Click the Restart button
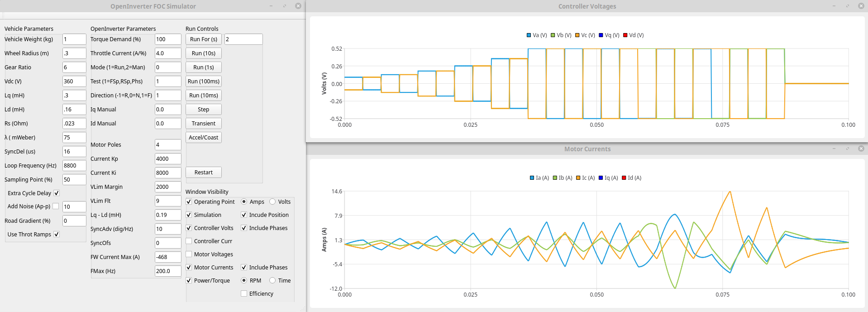Screen dimensions: 868x312 pos(203,173)
